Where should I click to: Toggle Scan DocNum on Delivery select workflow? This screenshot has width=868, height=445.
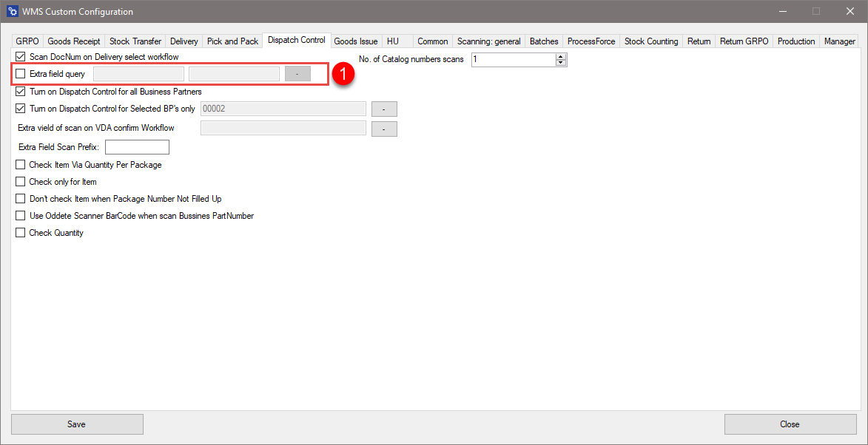tap(20, 57)
